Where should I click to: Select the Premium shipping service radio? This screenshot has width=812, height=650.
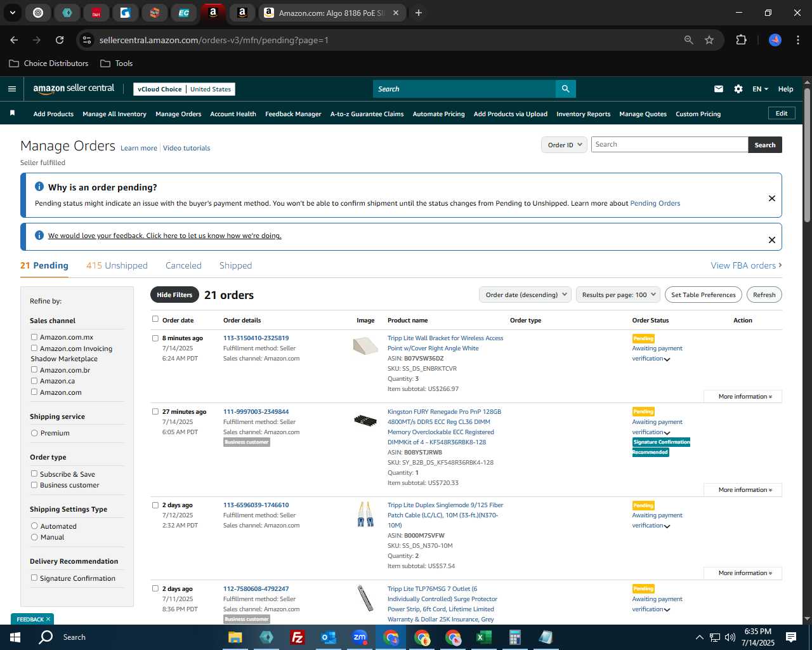(34, 433)
